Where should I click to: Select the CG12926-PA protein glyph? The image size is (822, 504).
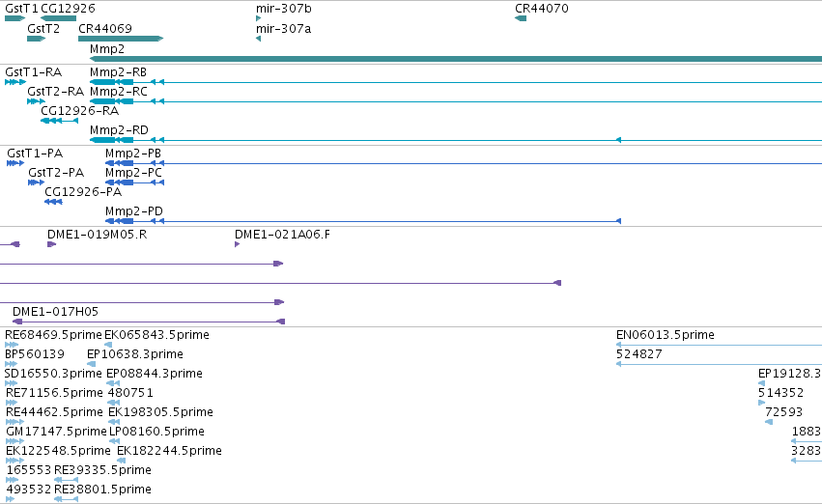[x=53, y=202]
